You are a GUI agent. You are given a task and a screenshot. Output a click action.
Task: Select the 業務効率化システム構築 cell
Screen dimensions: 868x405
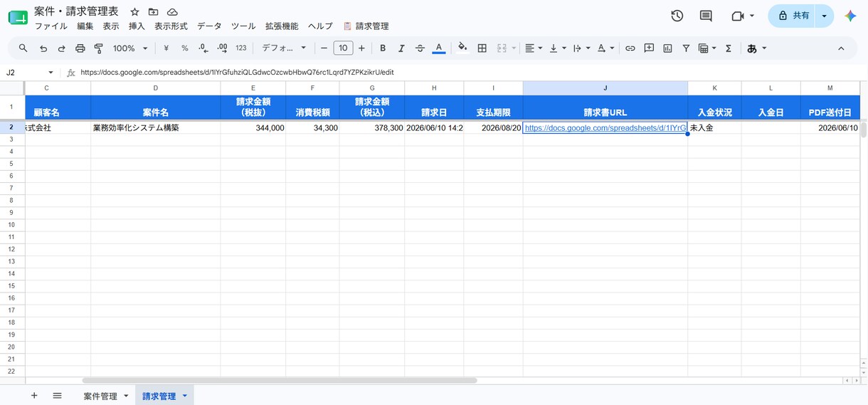tap(156, 128)
